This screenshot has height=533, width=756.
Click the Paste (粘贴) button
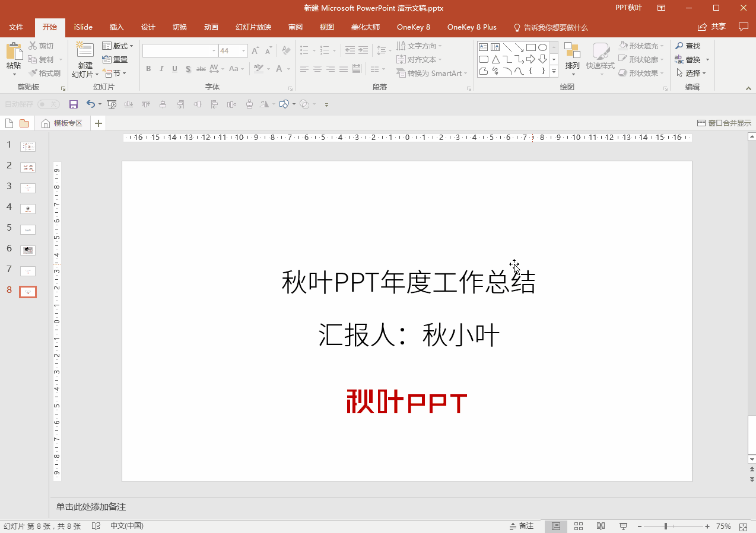pos(14,60)
